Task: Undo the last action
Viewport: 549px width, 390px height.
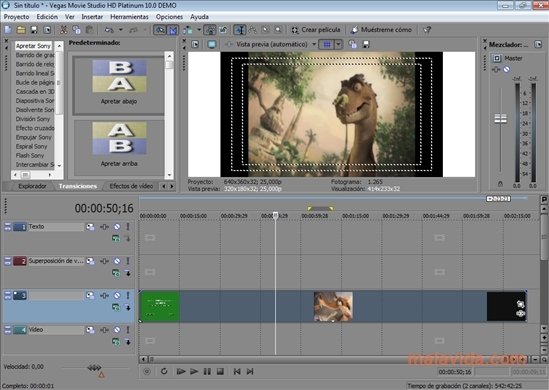Action: click(x=109, y=30)
